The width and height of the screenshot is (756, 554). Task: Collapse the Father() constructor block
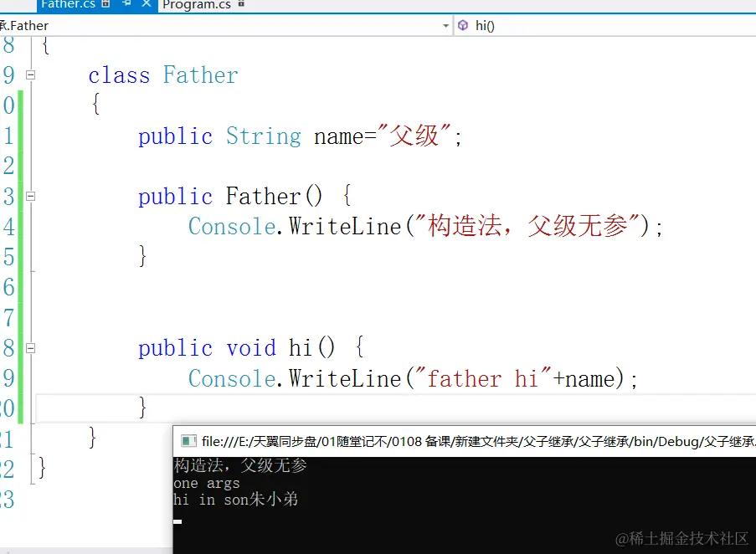[x=30, y=196]
